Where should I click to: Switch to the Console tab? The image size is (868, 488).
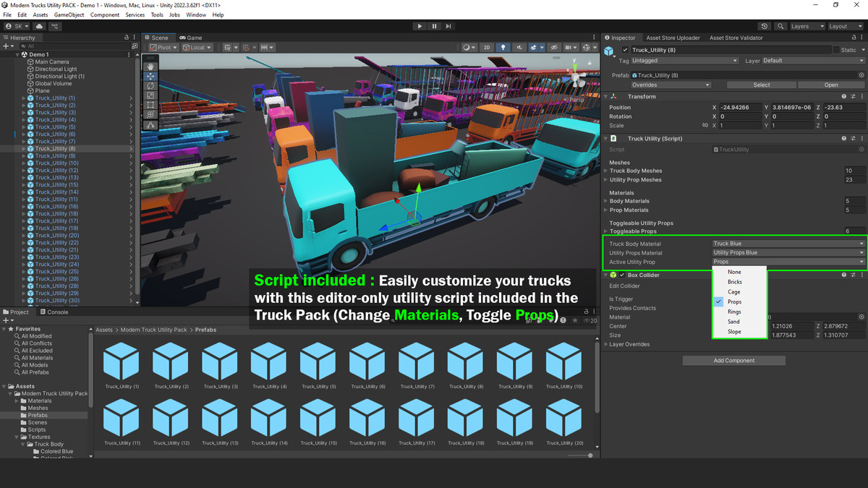(x=54, y=312)
